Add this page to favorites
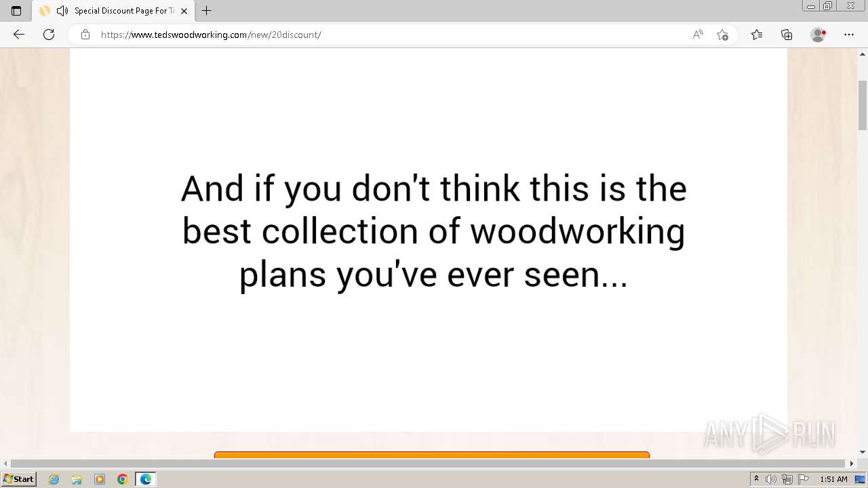 tap(722, 35)
